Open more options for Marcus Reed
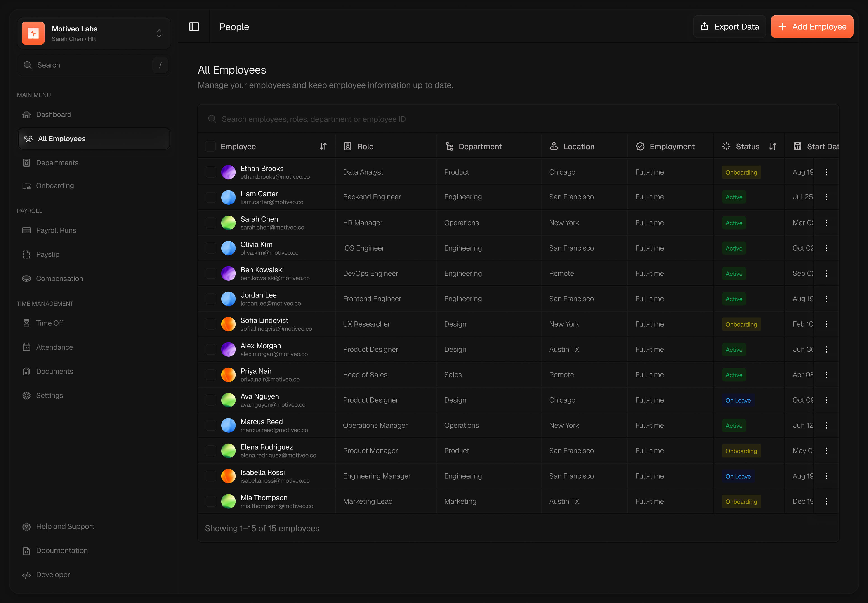868x603 pixels. click(x=826, y=425)
